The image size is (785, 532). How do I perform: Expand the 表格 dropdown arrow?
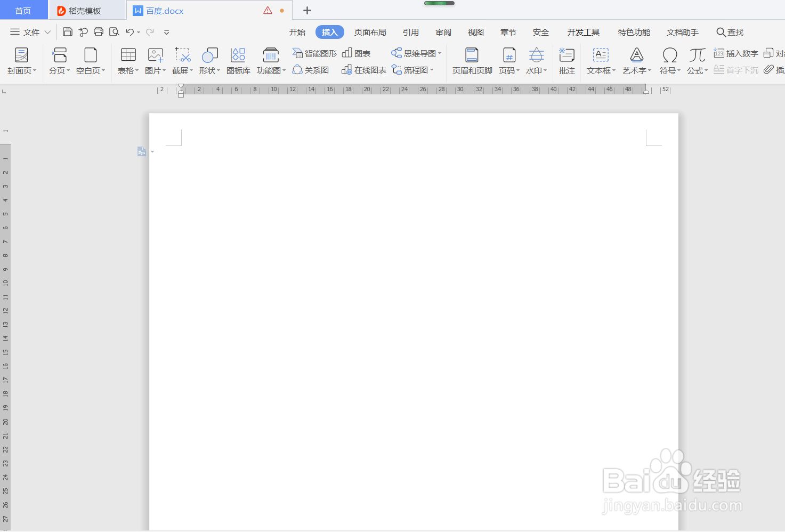click(x=137, y=70)
